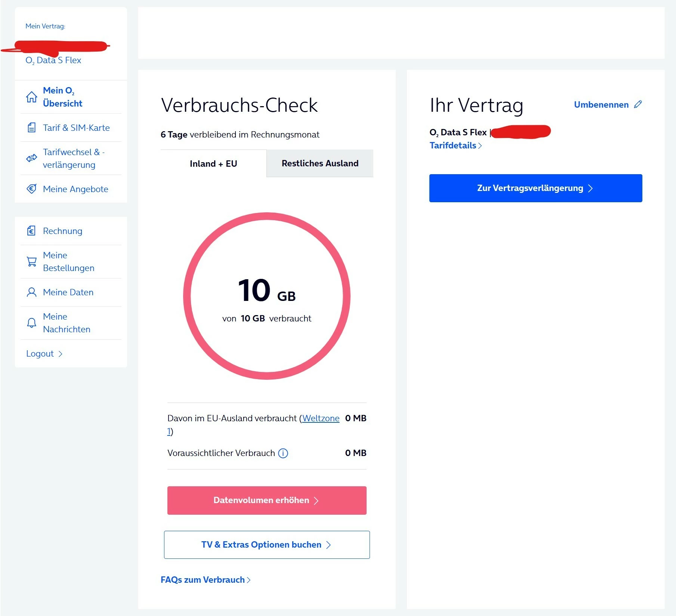Image resolution: width=676 pixels, height=616 pixels.
Task: Click the O2 Data S Flex contract link
Action: click(x=53, y=60)
